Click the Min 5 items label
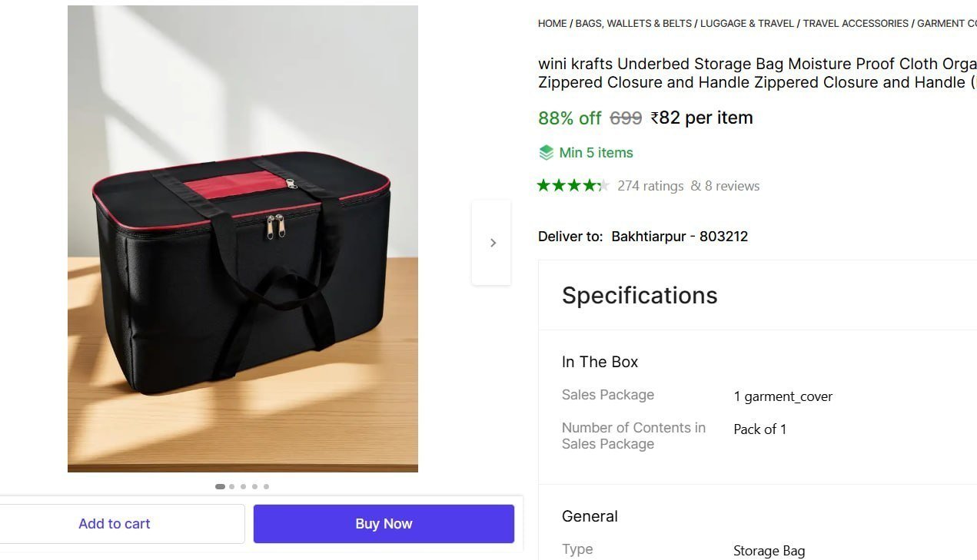 (597, 153)
